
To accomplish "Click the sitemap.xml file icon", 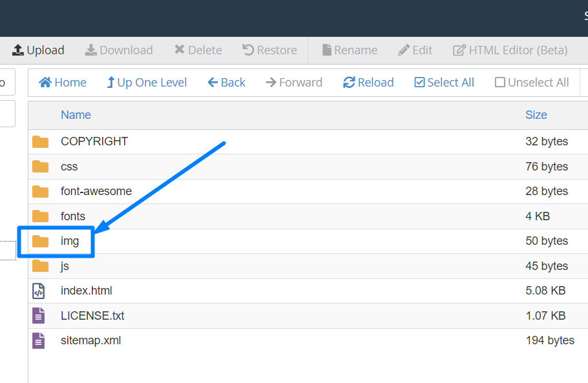I will (x=39, y=340).
